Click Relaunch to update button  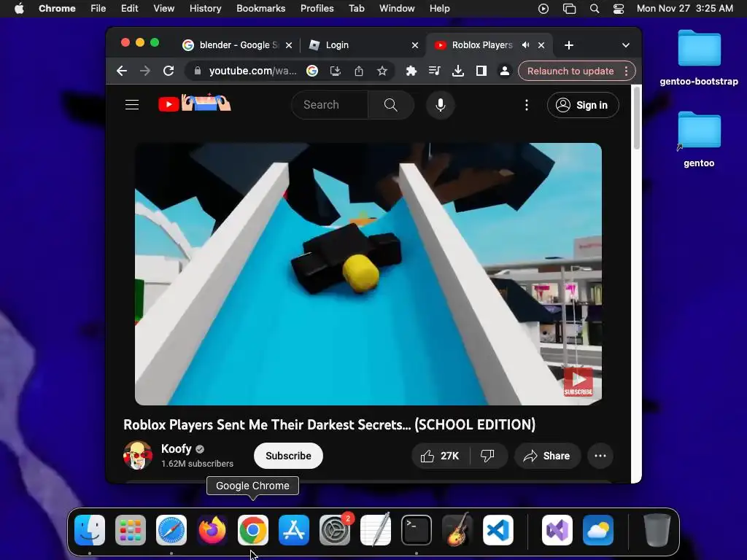coord(570,71)
